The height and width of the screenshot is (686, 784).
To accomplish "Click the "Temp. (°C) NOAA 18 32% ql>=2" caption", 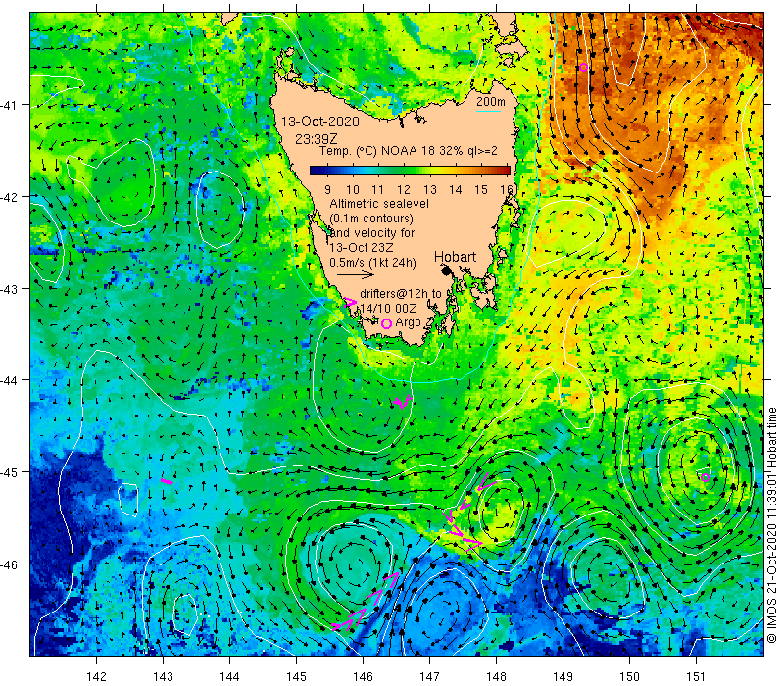I will [409, 151].
